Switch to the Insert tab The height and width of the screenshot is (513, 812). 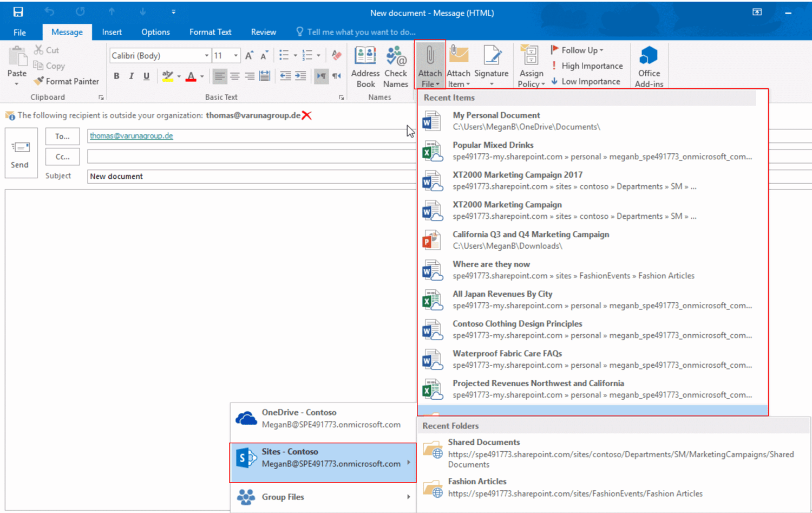click(112, 32)
